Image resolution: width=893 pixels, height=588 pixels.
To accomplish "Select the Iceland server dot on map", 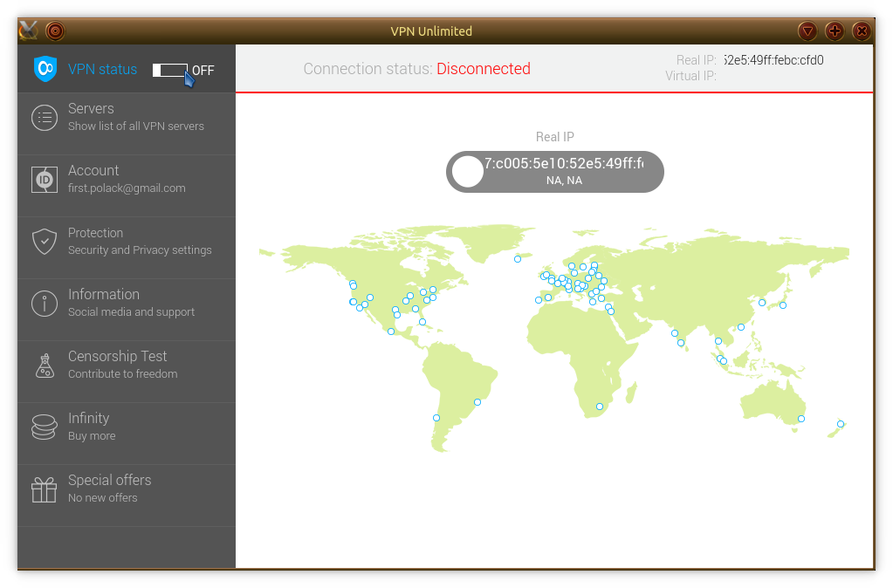I will [518, 259].
